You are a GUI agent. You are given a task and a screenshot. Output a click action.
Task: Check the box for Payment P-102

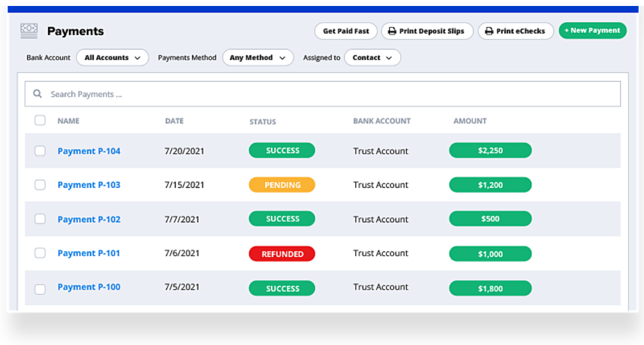(40, 219)
